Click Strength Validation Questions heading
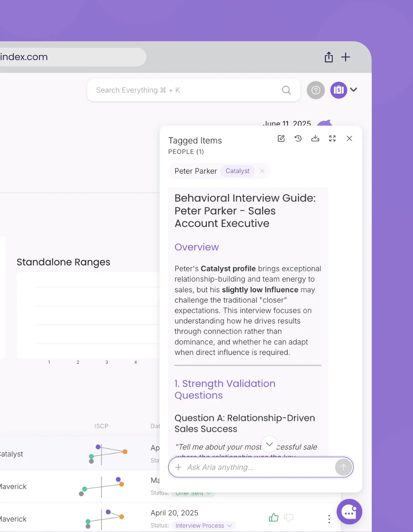 click(225, 389)
